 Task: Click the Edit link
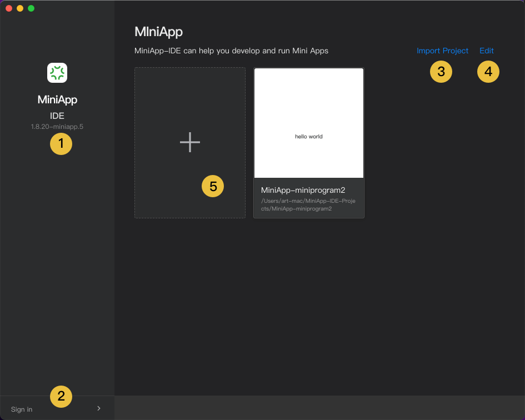(487, 51)
